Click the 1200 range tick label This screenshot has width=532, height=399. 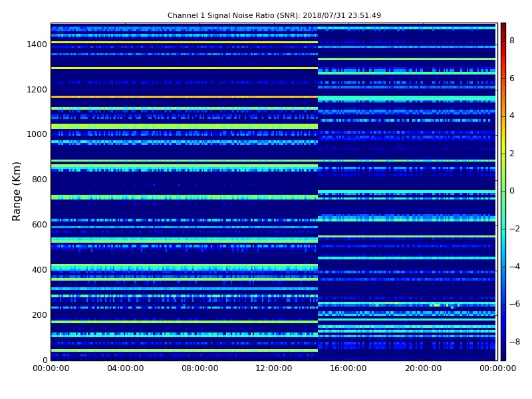coord(37,90)
